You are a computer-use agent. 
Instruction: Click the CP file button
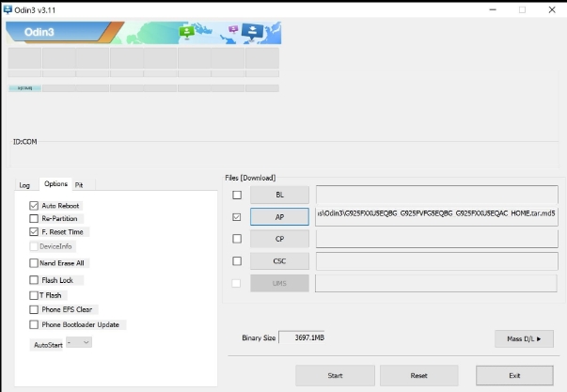point(279,239)
